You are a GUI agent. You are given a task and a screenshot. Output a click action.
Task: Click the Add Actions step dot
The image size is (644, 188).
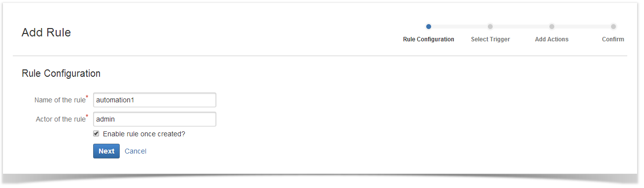click(552, 27)
